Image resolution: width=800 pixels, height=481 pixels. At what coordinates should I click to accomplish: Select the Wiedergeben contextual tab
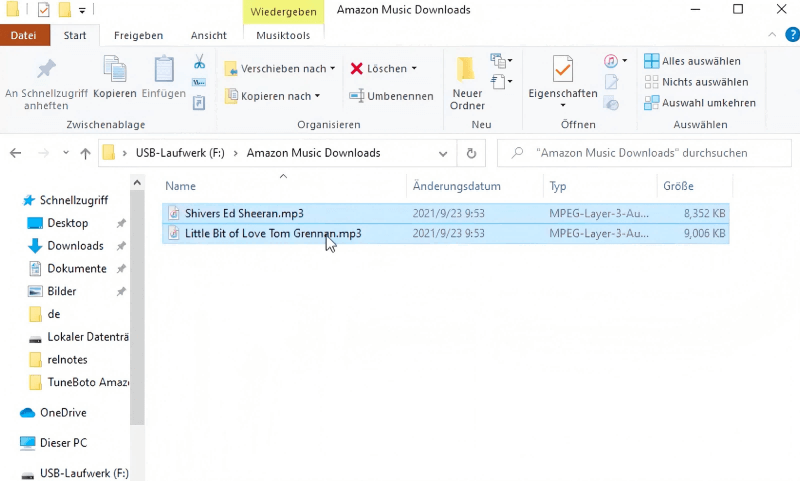click(x=283, y=12)
